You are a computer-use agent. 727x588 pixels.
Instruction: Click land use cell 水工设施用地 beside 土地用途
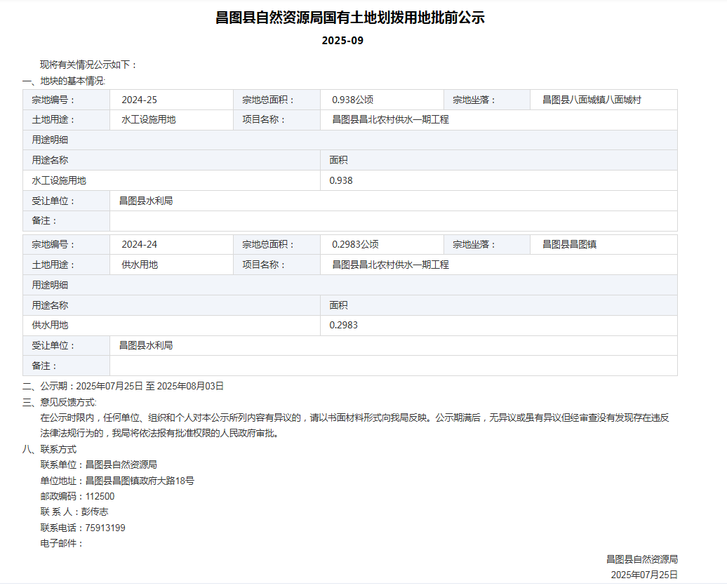pos(148,120)
